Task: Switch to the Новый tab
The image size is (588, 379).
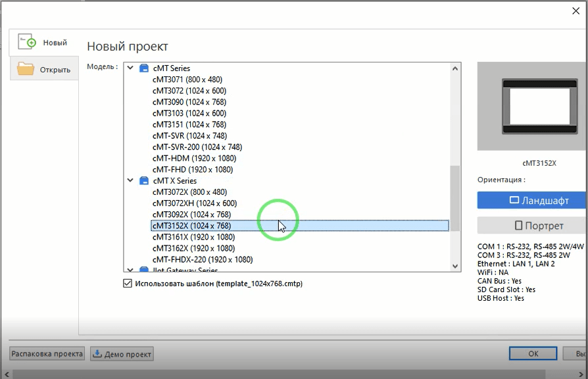Action: [43, 43]
